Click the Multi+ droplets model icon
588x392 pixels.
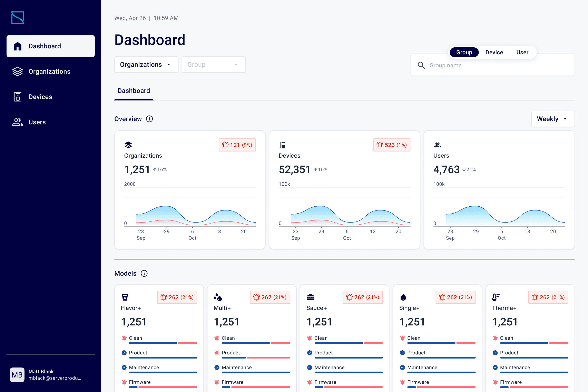pyautogui.click(x=217, y=297)
